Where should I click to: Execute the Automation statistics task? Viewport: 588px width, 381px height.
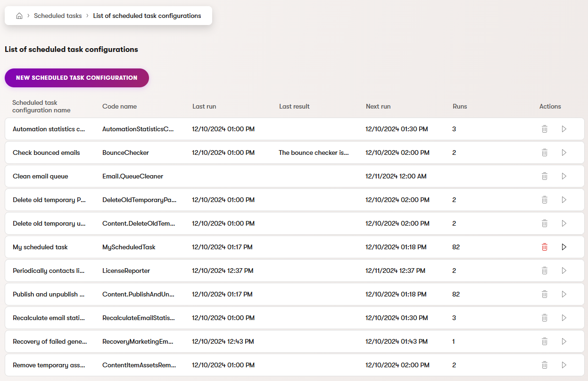click(564, 129)
